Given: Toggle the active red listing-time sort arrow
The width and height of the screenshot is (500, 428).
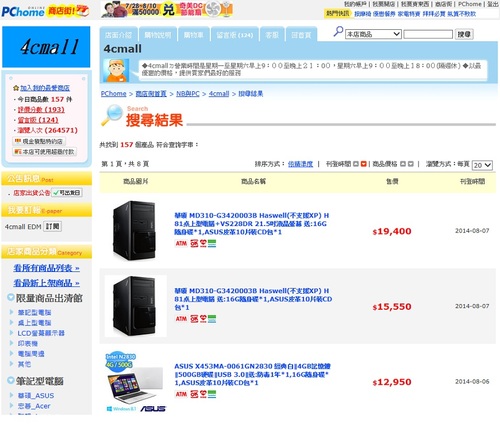Looking at the screenshot, I should coord(363,164).
